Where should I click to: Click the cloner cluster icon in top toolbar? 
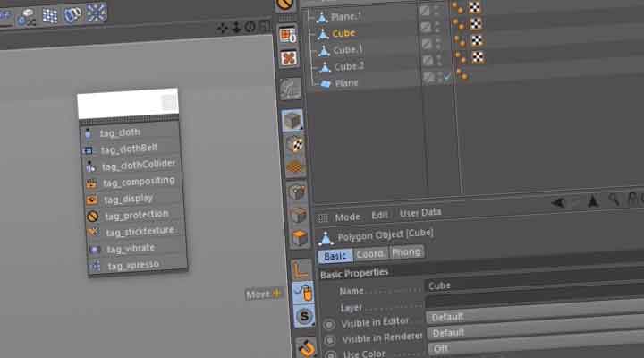click(x=96, y=13)
